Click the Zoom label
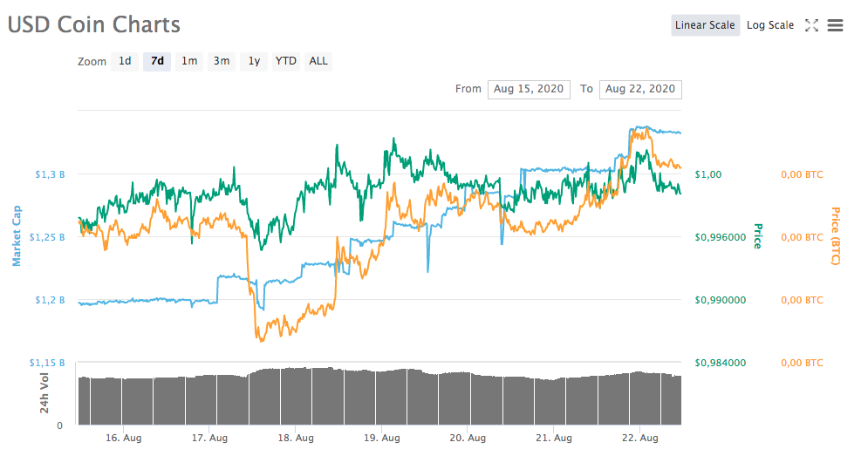The height and width of the screenshot is (456, 868). click(x=92, y=62)
